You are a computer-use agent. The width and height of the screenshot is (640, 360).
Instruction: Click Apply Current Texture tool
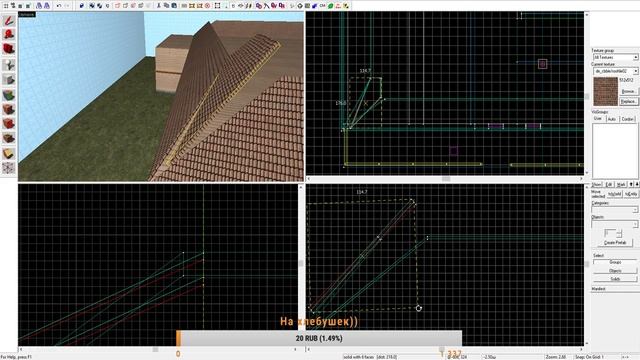pos(9,109)
